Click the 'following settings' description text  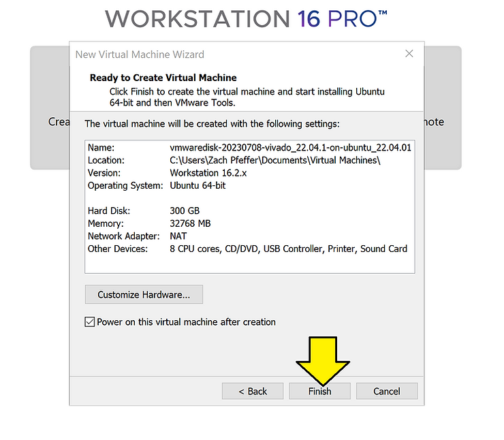click(x=211, y=124)
